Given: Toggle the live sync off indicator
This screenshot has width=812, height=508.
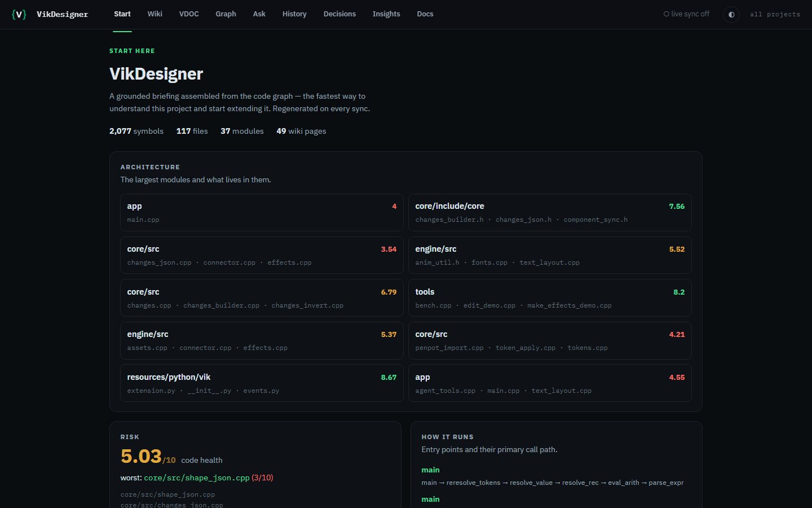Looking at the screenshot, I should click(x=686, y=14).
